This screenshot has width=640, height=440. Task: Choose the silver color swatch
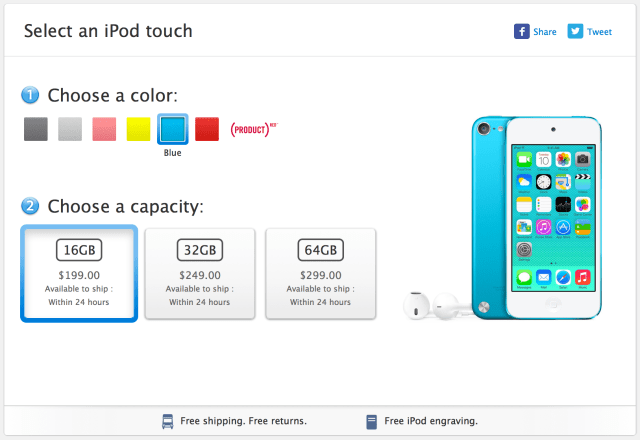coord(69,130)
